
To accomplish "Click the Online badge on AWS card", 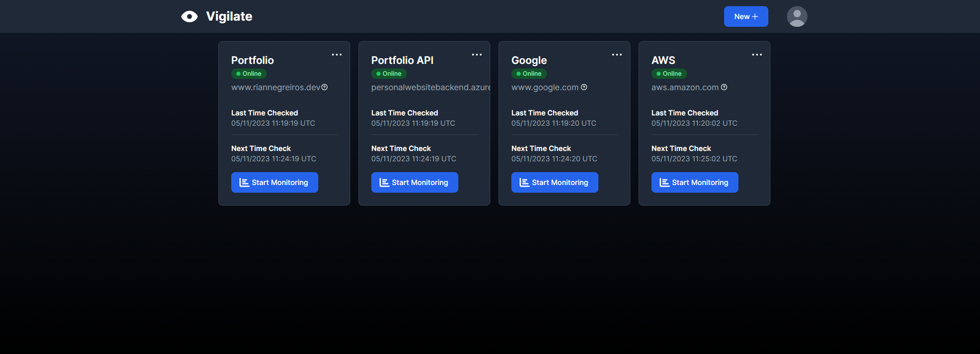I will (x=669, y=74).
